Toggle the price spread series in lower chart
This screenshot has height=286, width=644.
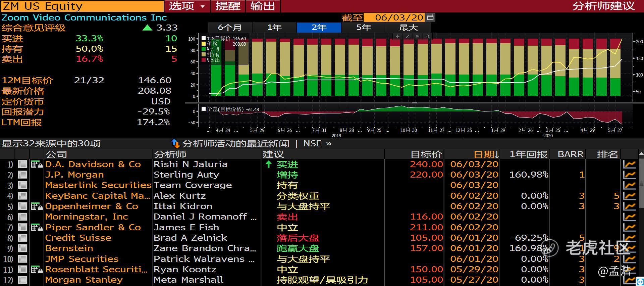[x=204, y=109]
